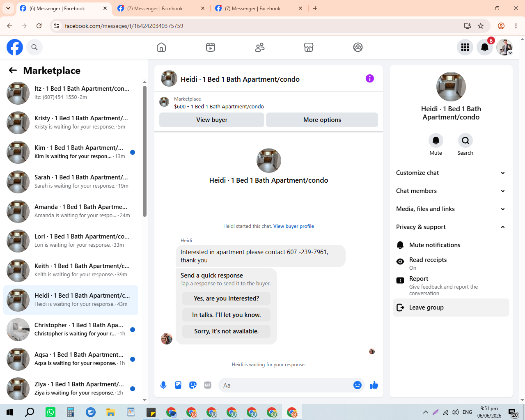Click the Mute bell icon in chat panel
The height and width of the screenshot is (420, 525).
point(436,140)
